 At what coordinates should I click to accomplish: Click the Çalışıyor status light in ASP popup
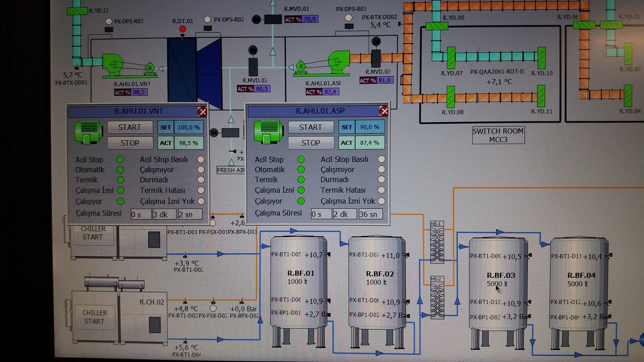[301, 201]
